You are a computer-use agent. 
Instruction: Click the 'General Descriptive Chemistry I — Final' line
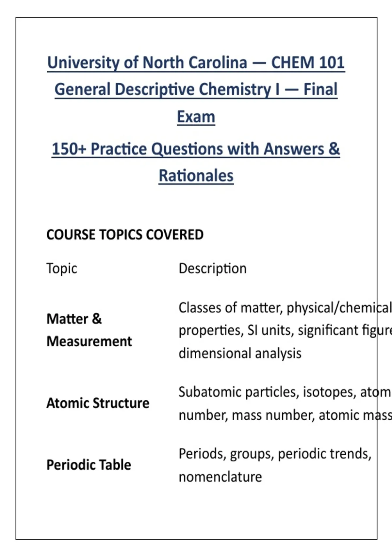196,90
